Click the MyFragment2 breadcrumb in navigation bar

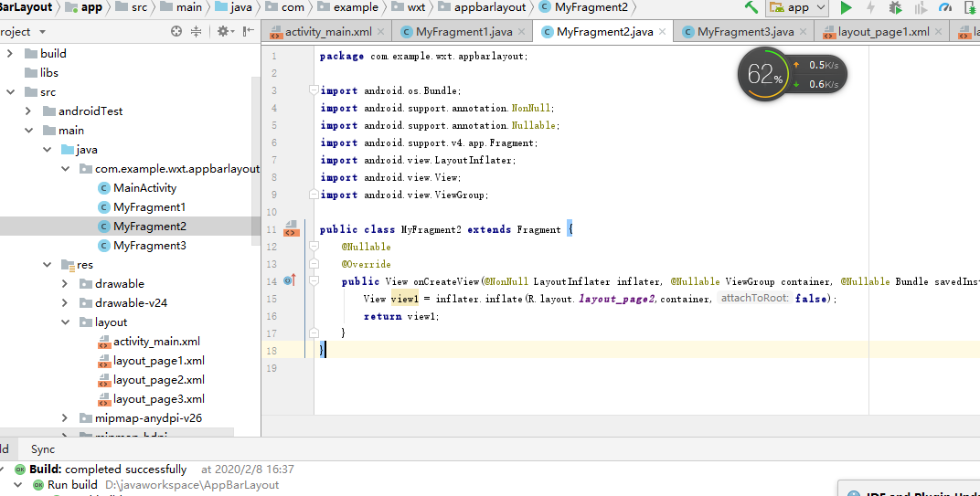tap(583, 7)
